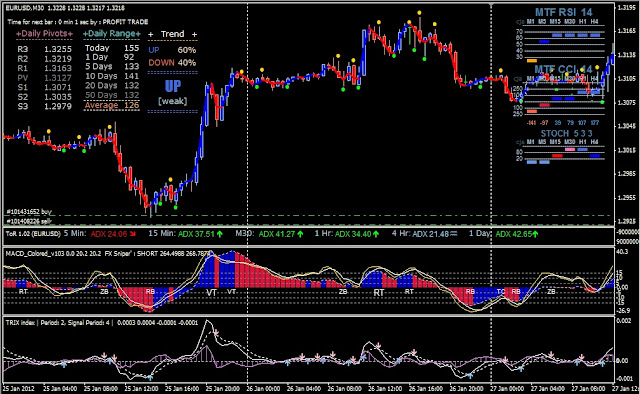640x394 pixels.
Task: Select the '#101408226 sell' order line label
Action: pyautogui.click(x=29, y=221)
